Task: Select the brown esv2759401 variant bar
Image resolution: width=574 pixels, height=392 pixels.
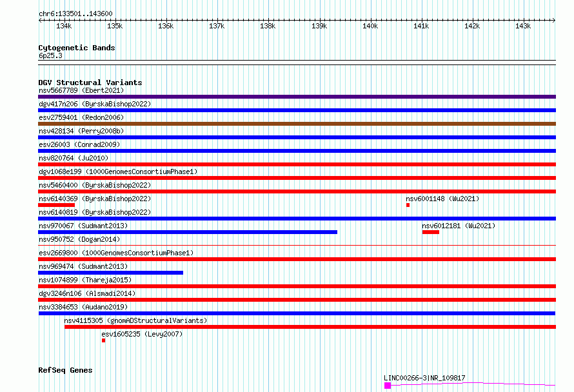Action: pyautogui.click(x=297, y=124)
